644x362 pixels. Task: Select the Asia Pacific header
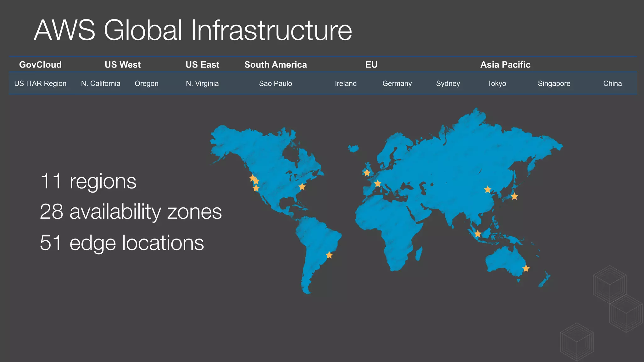(x=505, y=65)
